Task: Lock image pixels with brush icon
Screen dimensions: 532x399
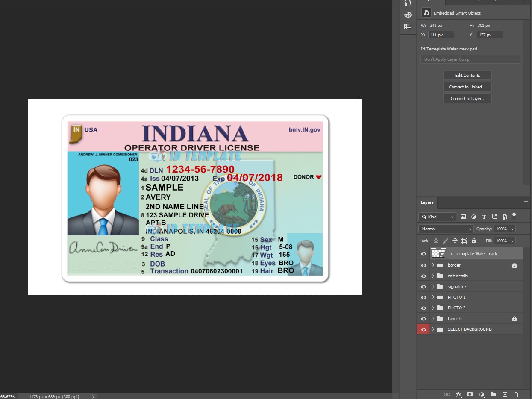Action: (445, 241)
